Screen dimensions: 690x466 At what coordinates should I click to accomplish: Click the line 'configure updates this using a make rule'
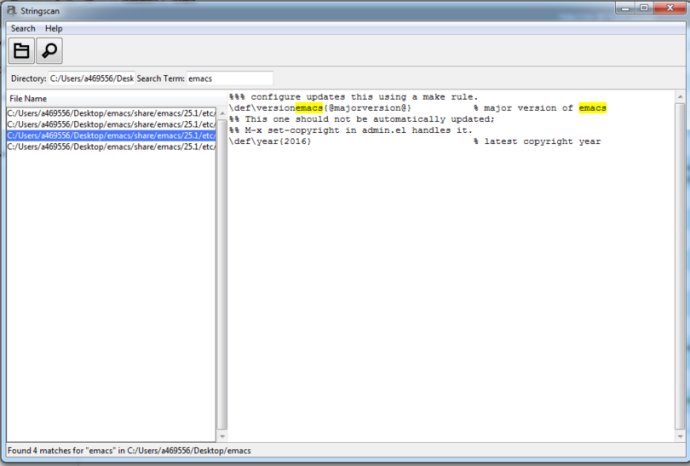tap(353, 97)
